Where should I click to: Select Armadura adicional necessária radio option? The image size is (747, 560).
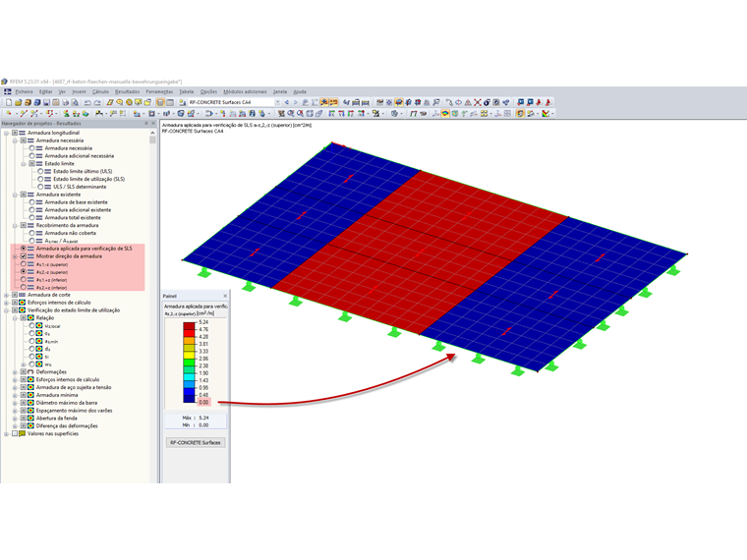[x=31, y=155]
